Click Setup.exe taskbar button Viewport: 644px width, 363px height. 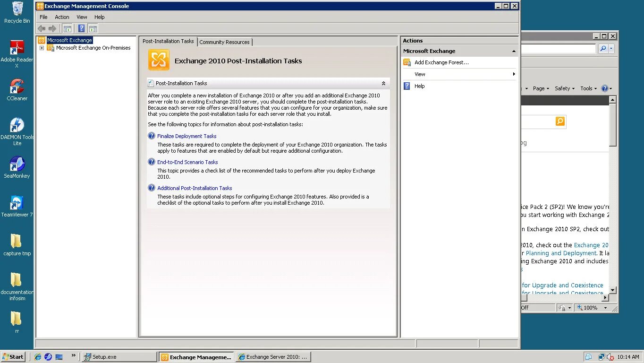119,357
